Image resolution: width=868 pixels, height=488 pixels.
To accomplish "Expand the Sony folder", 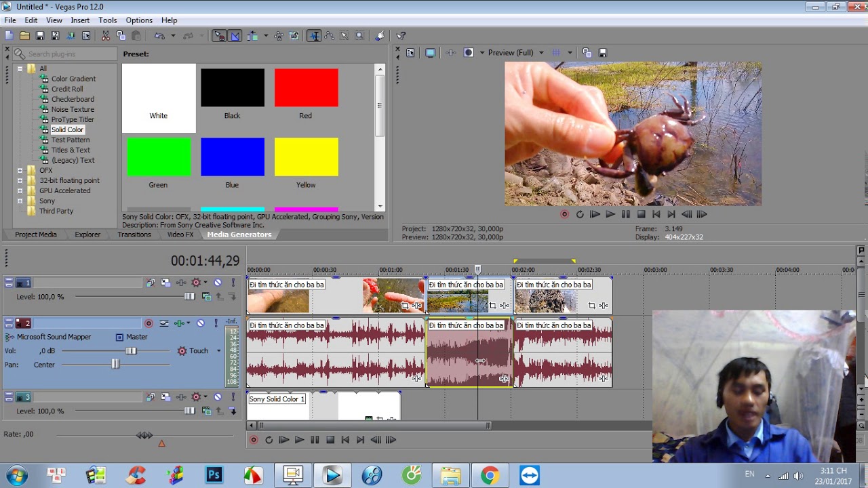I will (x=20, y=201).
